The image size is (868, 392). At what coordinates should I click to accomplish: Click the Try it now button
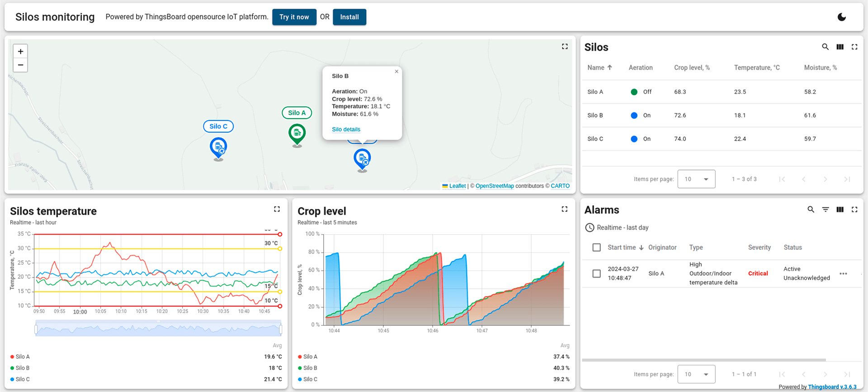[x=294, y=17]
